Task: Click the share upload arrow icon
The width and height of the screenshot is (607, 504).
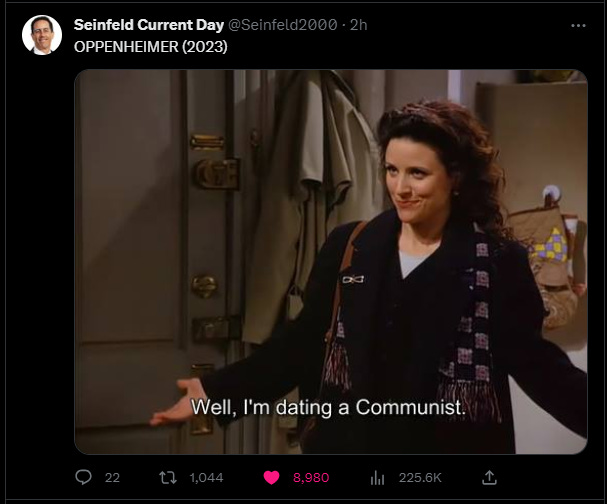Action: tap(489, 477)
